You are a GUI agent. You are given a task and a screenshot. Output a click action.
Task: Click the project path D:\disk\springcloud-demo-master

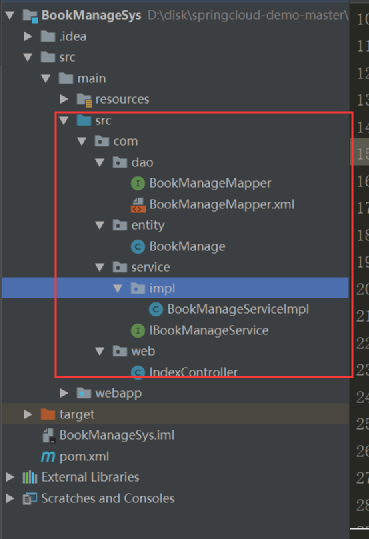[248, 15]
